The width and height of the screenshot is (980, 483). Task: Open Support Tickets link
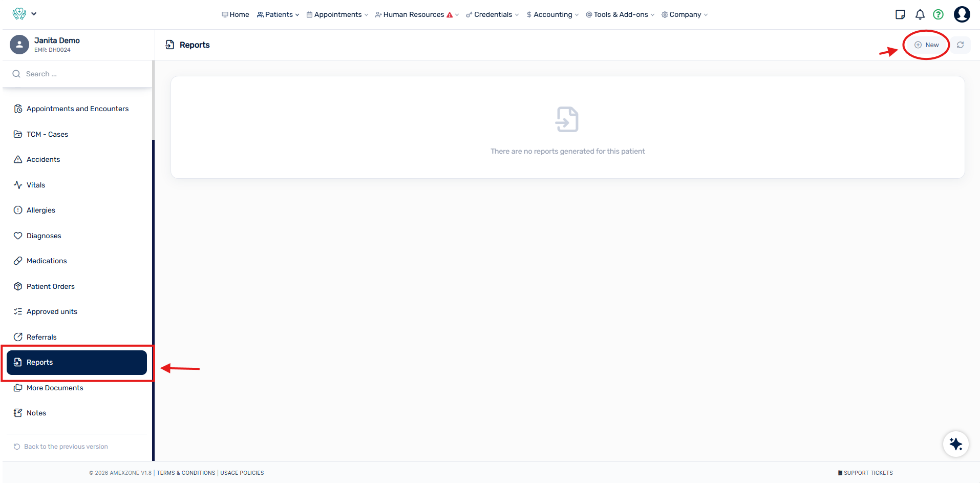click(865, 473)
